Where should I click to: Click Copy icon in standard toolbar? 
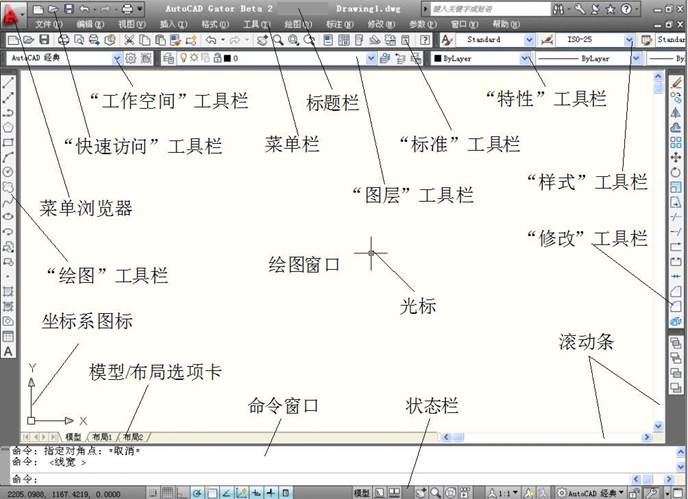pyautogui.click(x=145, y=40)
